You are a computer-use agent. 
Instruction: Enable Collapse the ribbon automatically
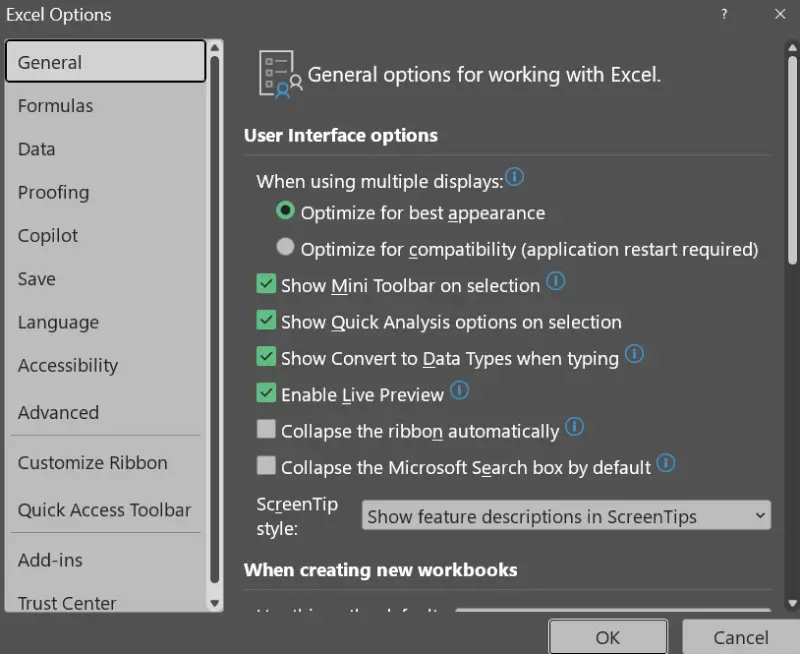(x=266, y=430)
